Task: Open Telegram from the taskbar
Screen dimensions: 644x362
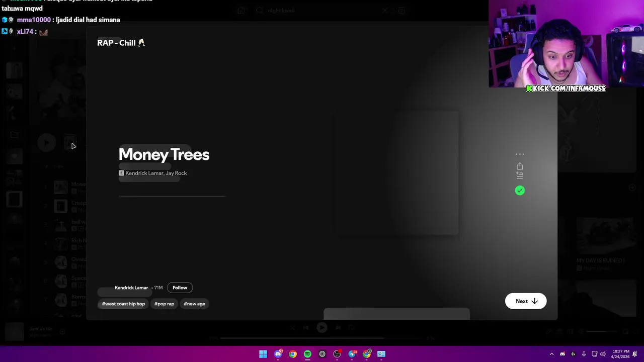Action: (x=352, y=354)
